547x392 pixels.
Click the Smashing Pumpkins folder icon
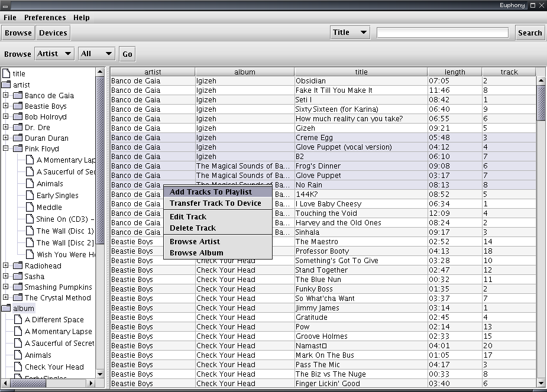point(18,287)
